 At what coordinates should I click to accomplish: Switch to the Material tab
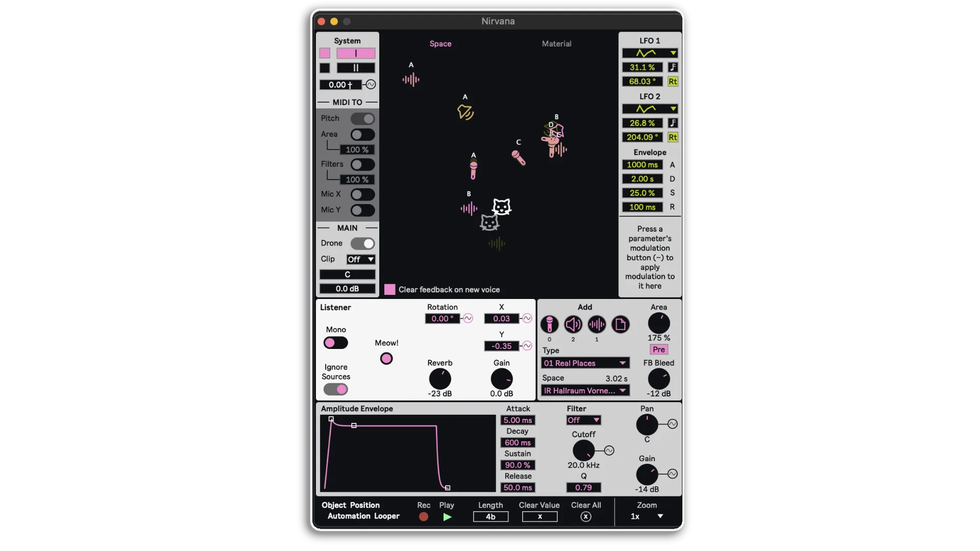point(556,44)
